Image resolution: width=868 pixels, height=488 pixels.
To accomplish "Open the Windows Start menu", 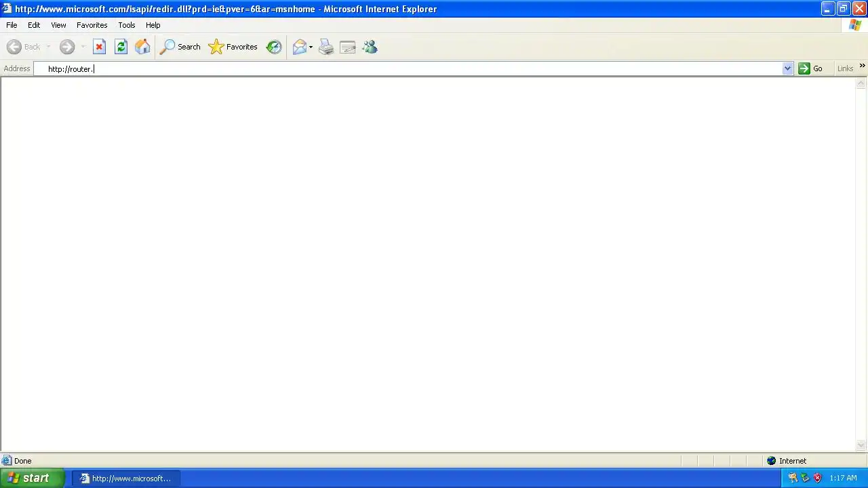I will tap(32, 478).
